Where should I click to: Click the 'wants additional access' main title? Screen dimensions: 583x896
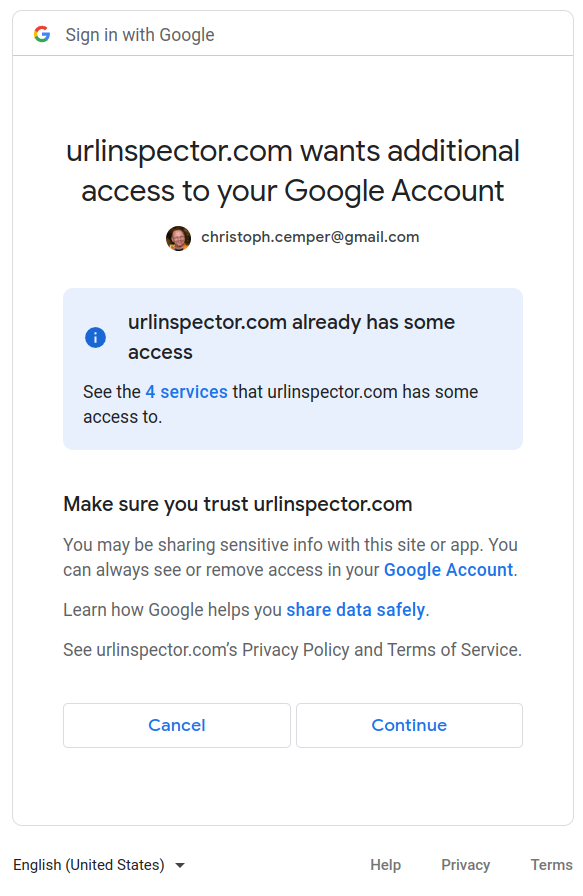[x=293, y=171]
